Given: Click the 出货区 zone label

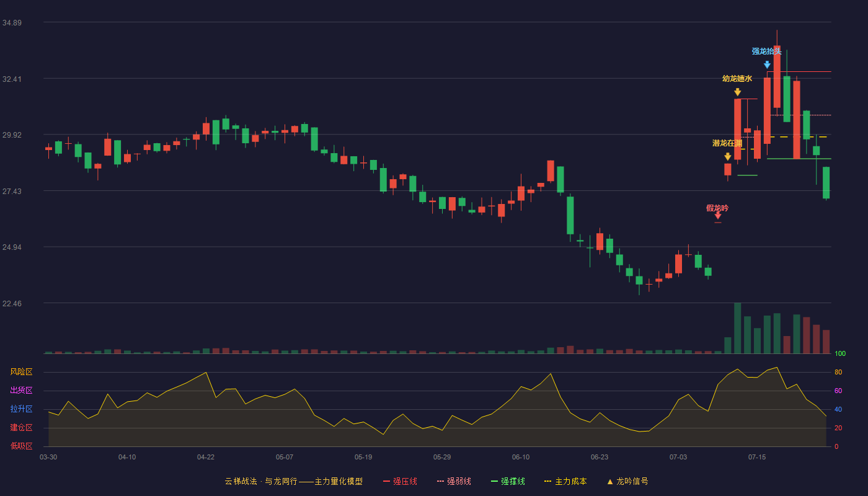Looking at the screenshot, I should [21, 391].
